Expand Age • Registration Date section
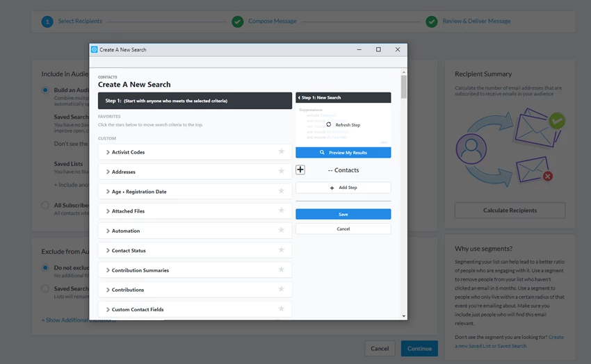The width and height of the screenshot is (591, 364). coord(108,192)
